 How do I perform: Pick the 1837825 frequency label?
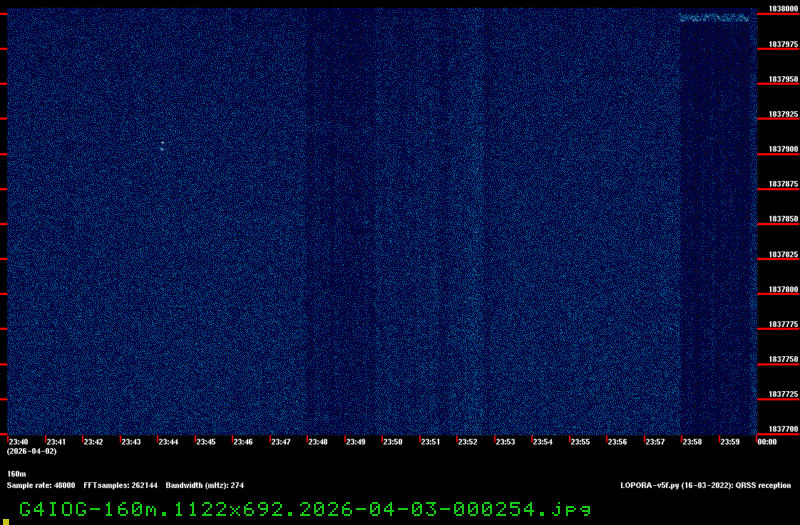coord(783,254)
